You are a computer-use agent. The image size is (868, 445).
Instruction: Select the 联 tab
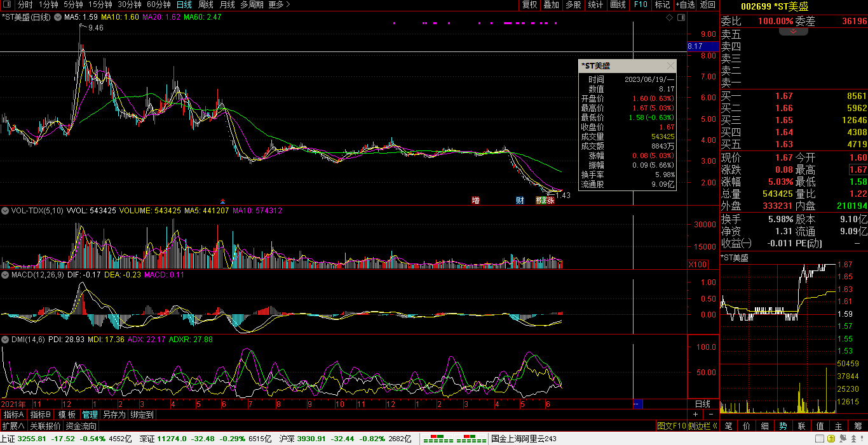tap(802, 426)
